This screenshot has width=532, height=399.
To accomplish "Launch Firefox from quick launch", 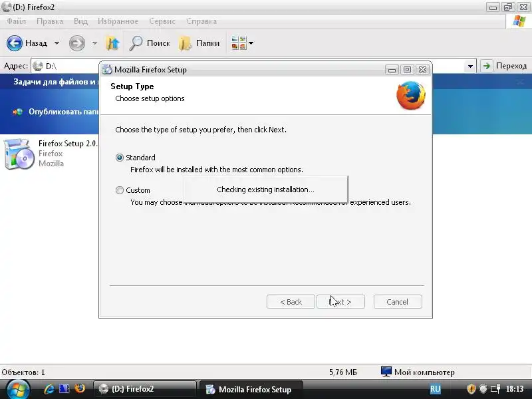I will click(x=80, y=388).
